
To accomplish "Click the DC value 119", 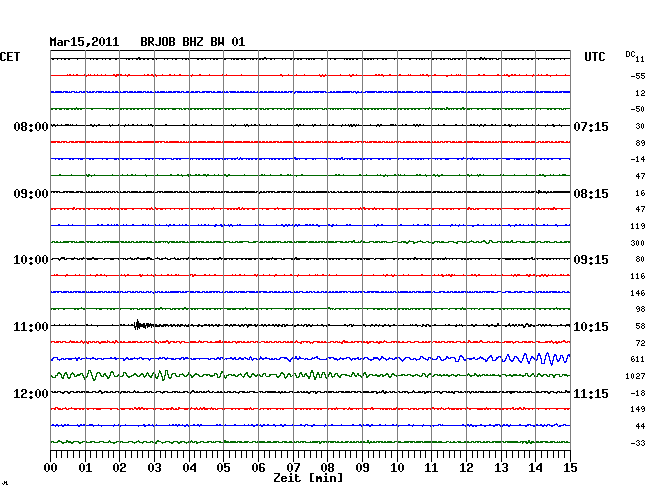I will [638, 226].
